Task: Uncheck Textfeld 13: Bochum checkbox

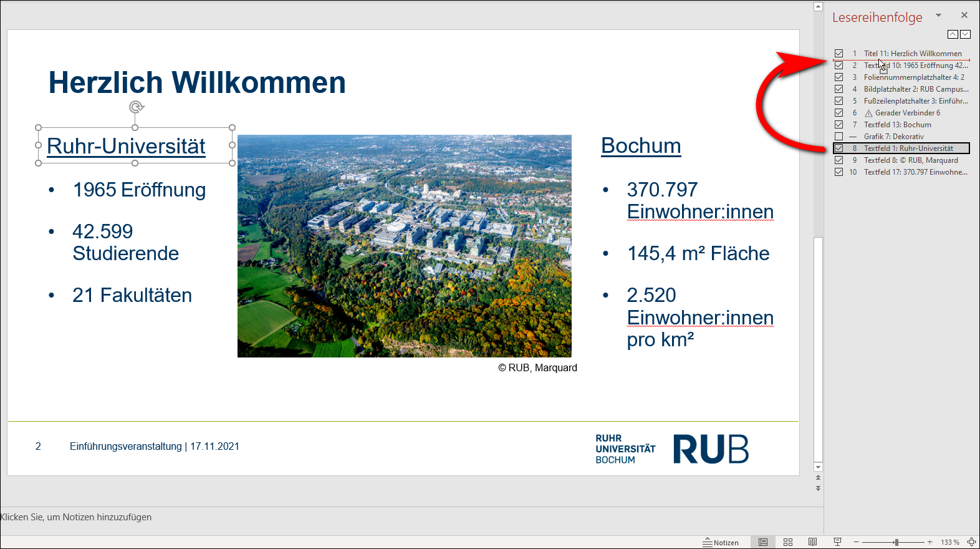Action: 838,125
